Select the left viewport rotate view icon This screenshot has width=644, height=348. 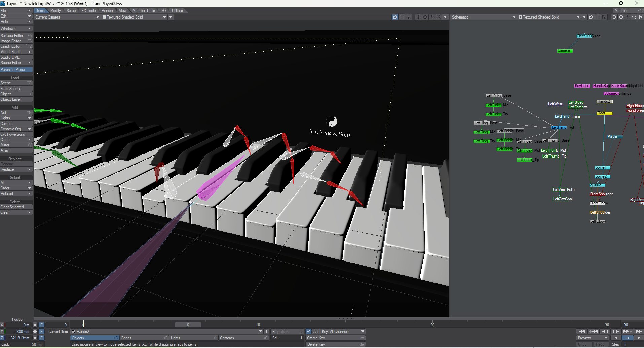click(x=432, y=17)
